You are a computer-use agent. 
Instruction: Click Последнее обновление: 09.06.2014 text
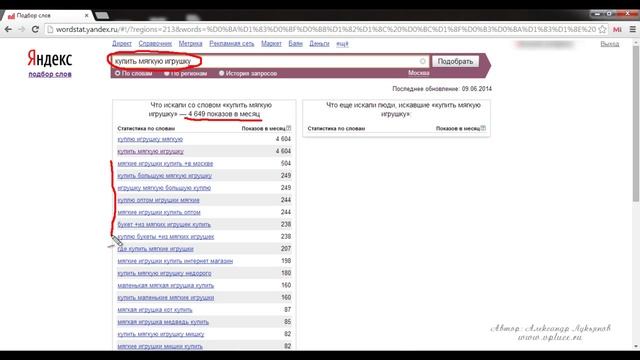pos(442,89)
